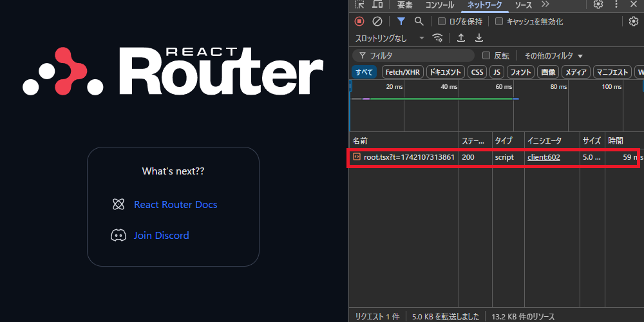
Task: Click script file icon of root.tsx
Action: point(357,157)
